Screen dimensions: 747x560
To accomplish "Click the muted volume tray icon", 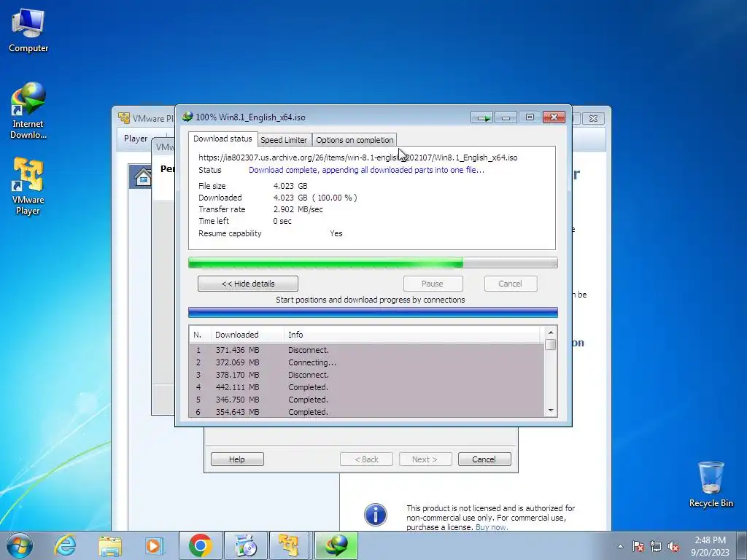I will pyautogui.click(x=673, y=546).
